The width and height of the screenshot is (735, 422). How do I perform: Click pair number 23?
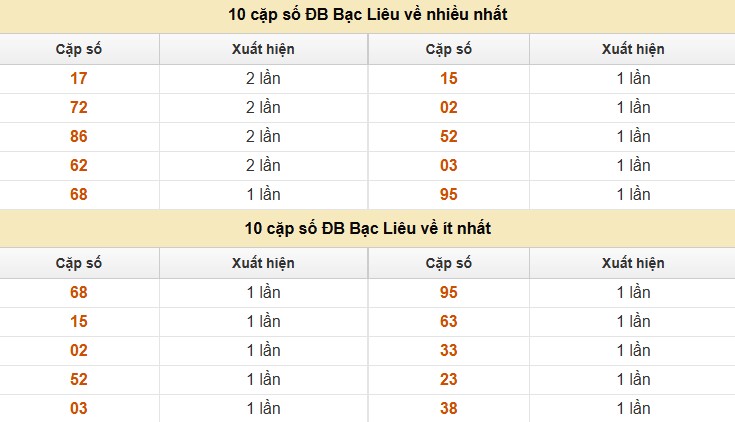(449, 379)
